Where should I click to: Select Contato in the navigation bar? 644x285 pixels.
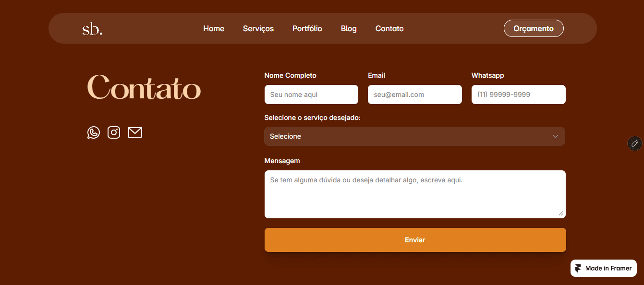tap(389, 29)
